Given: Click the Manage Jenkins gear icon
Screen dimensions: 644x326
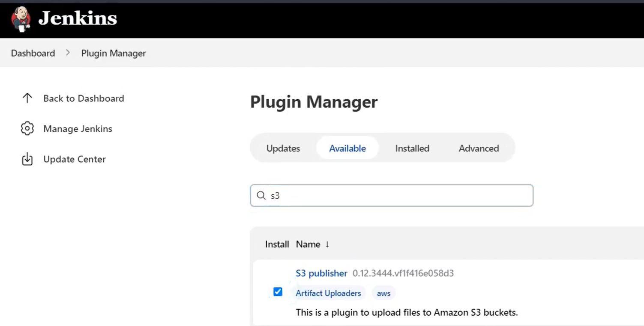Looking at the screenshot, I should coord(27,129).
